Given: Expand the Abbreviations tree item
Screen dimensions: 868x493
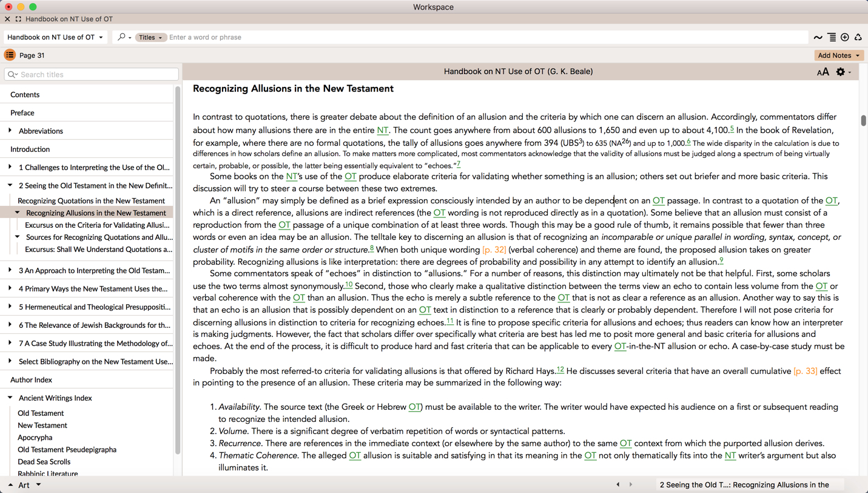Looking at the screenshot, I should coord(10,131).
